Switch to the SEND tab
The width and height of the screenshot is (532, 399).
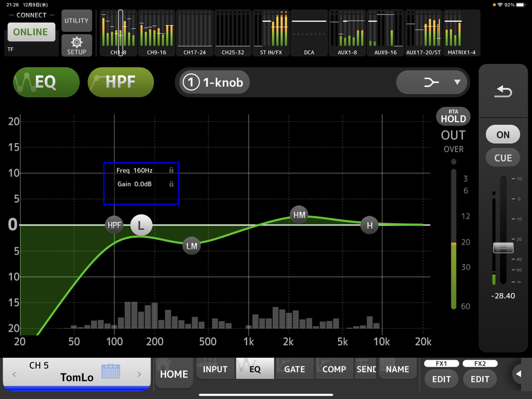pyautogui.click(x=366, y=369)
